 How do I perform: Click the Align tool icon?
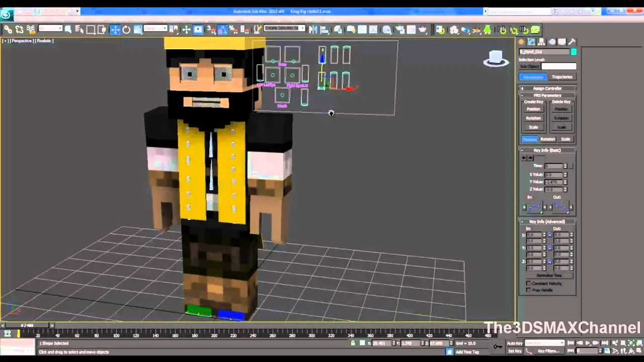(325, 30)
